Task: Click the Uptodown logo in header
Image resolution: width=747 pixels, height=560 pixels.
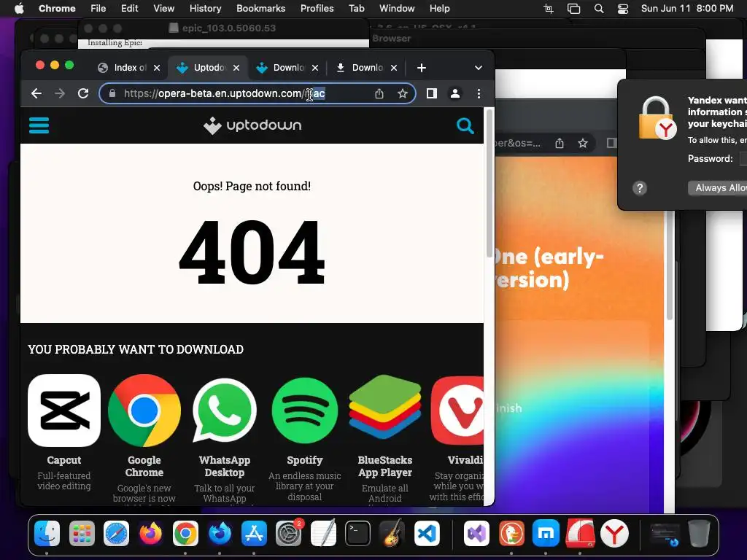Action: tap(252, 125)
